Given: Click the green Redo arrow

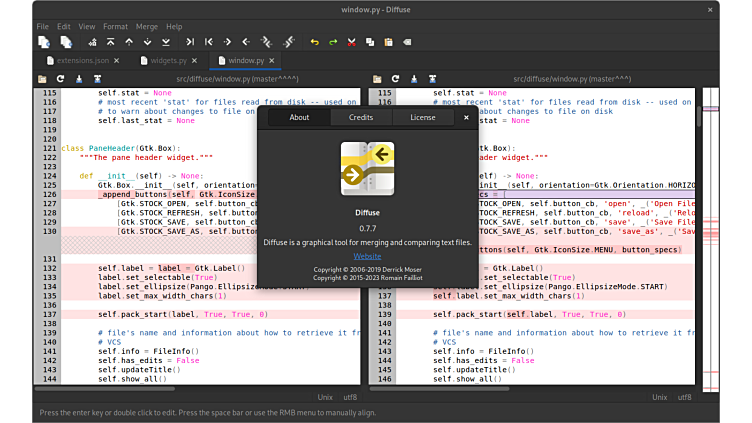Looking at the screenshot, I should pyautogui.click(x=332, y=42).
